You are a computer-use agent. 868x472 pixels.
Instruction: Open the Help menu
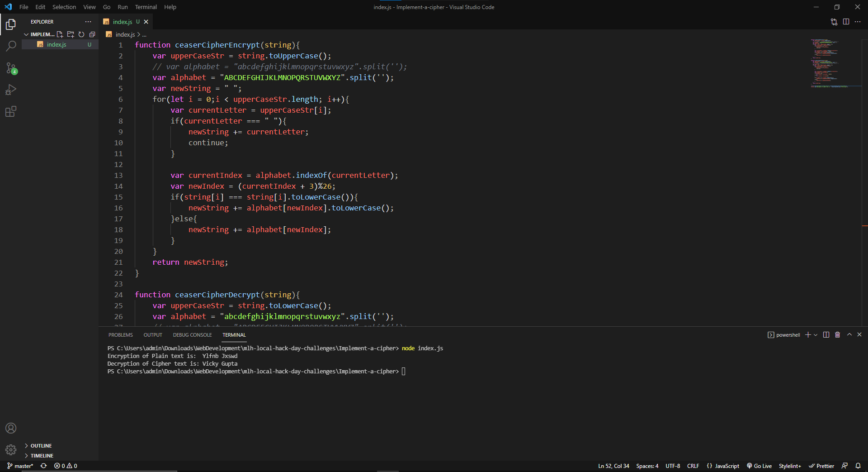click(170, 7)
